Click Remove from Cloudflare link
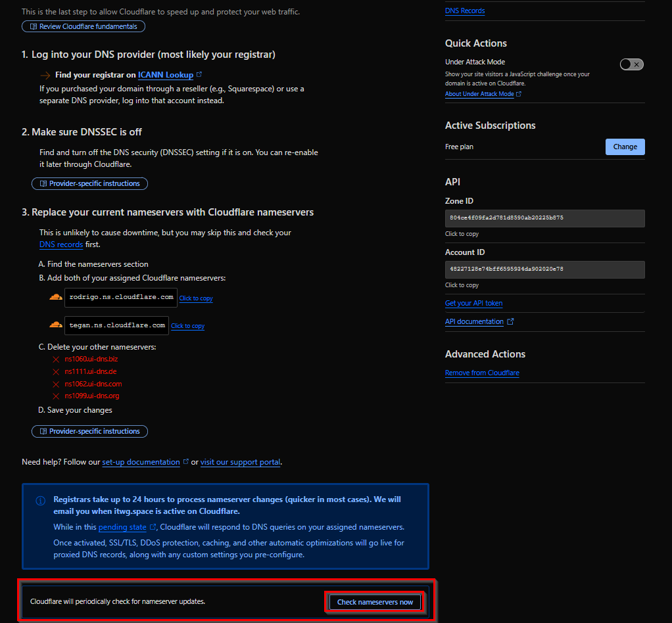The width and height of the screenshot is (672, 623). [482, 373]
